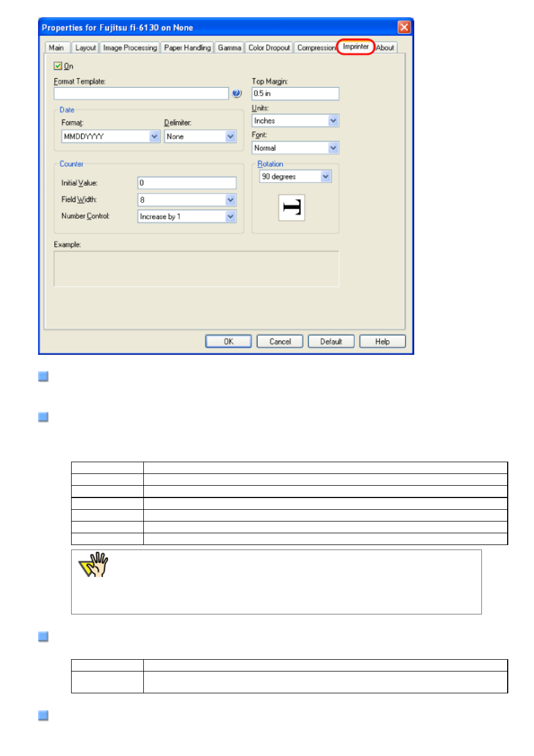Click the Help button

click(x=382, y=341)
